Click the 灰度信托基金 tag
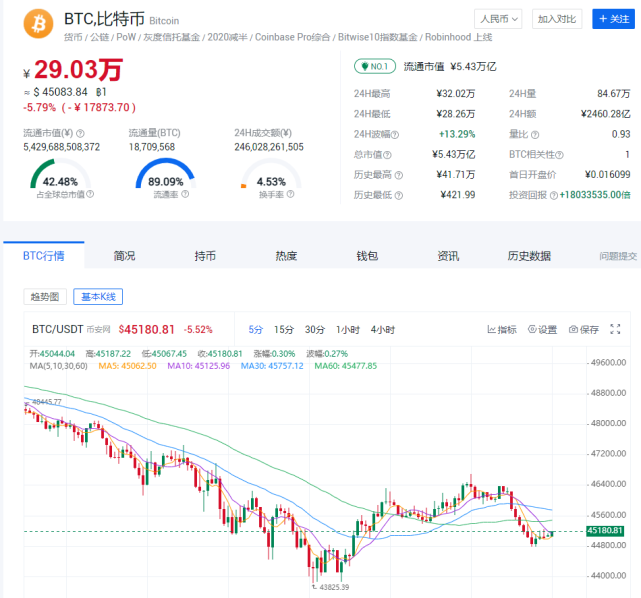Image resolution: width=641 pixels, height=598 pixels. [x=171, y=37]
